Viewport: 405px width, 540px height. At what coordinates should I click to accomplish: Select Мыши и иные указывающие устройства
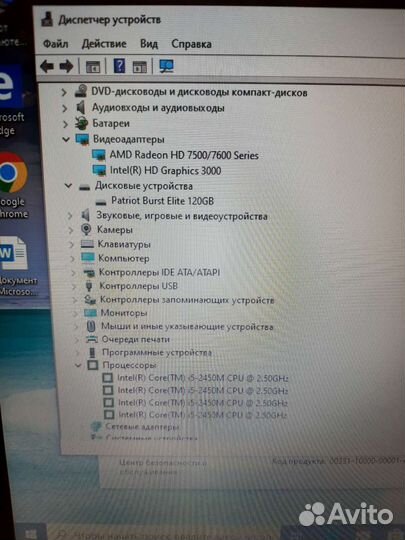click(x=187, y=326)
